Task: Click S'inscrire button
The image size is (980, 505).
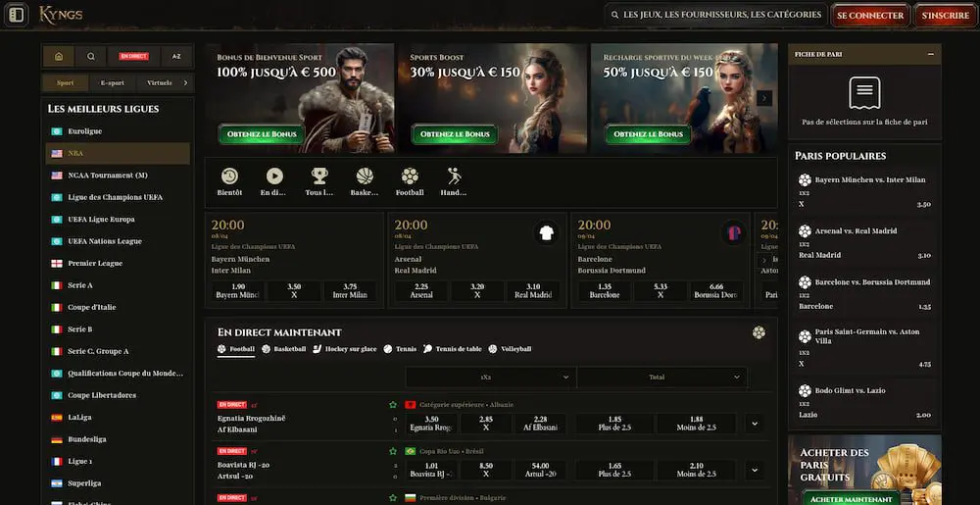Action: point(945,16)
